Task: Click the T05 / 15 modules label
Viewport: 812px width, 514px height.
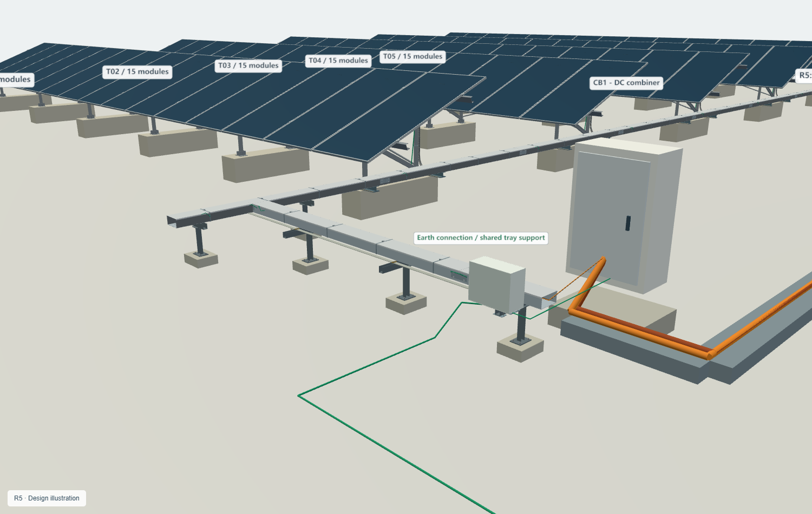Action: pyautogui.click(x=413, y=56)
